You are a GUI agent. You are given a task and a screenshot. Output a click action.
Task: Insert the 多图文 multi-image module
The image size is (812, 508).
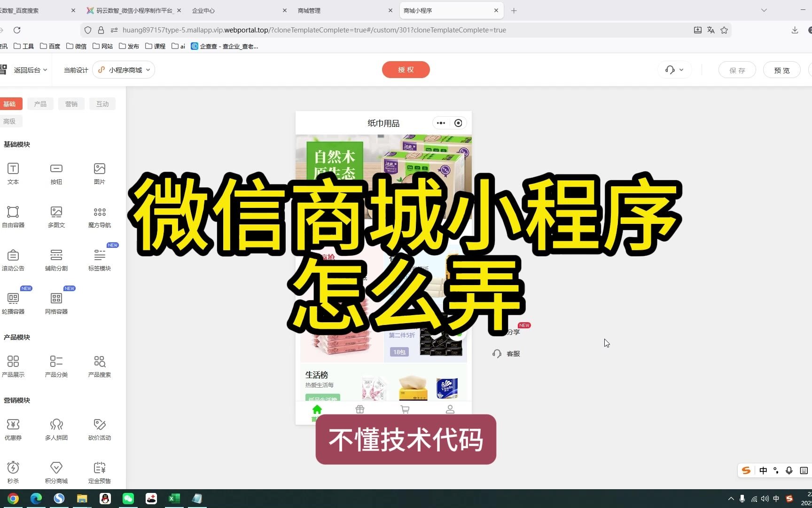56,217
